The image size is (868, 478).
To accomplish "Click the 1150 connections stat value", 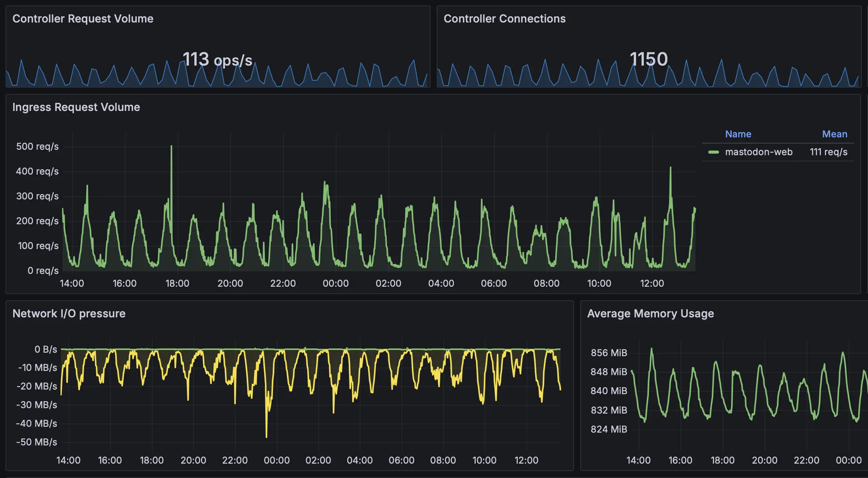I will [x=648, y=59].
